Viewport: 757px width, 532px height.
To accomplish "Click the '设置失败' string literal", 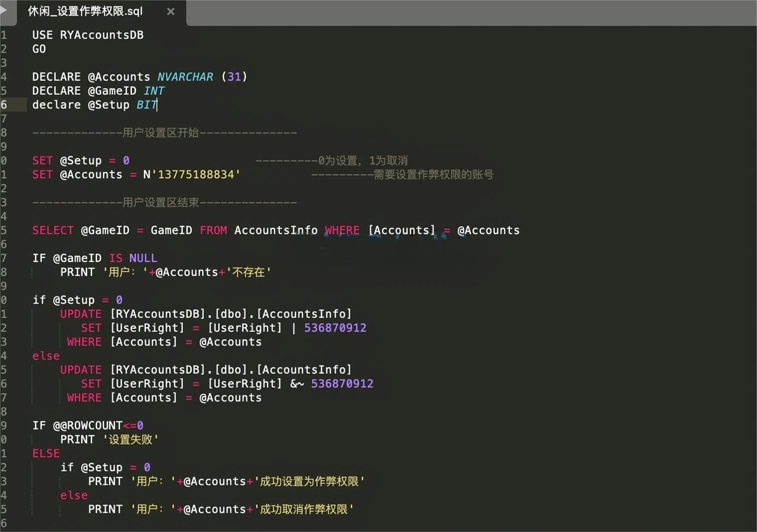I will pyautogui.click(x=130, y=439).
